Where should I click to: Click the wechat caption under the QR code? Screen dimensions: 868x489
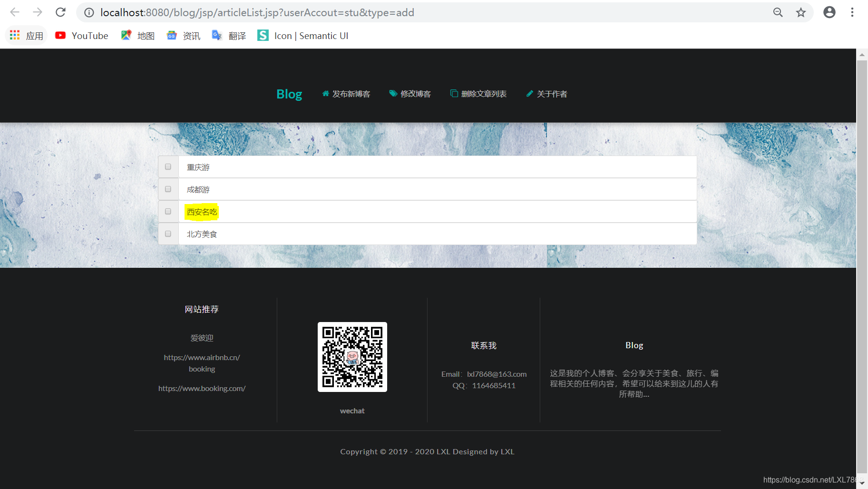[x=352, y=411]
